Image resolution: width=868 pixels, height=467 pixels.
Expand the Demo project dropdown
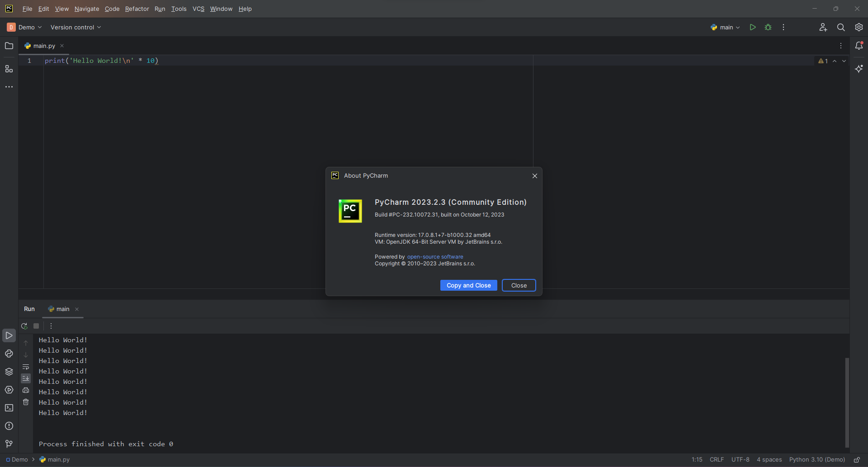point(24,27)
